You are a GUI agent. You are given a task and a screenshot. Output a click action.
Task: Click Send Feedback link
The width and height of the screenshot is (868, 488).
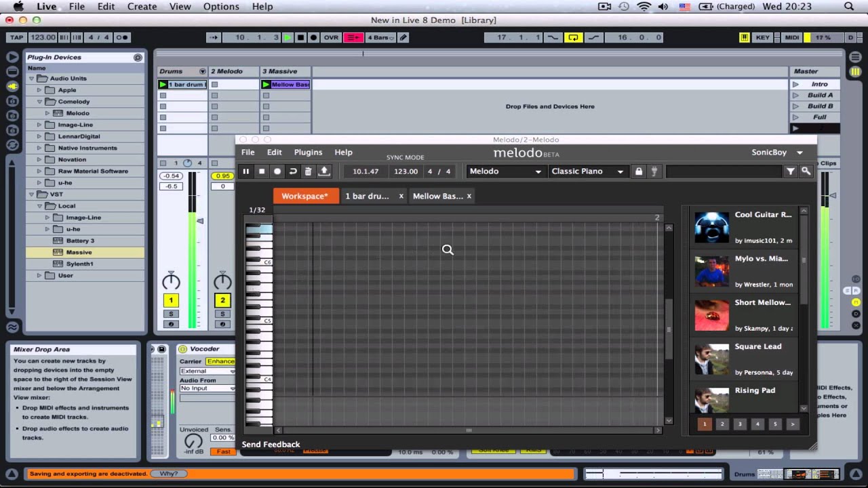tap(271, 445)
